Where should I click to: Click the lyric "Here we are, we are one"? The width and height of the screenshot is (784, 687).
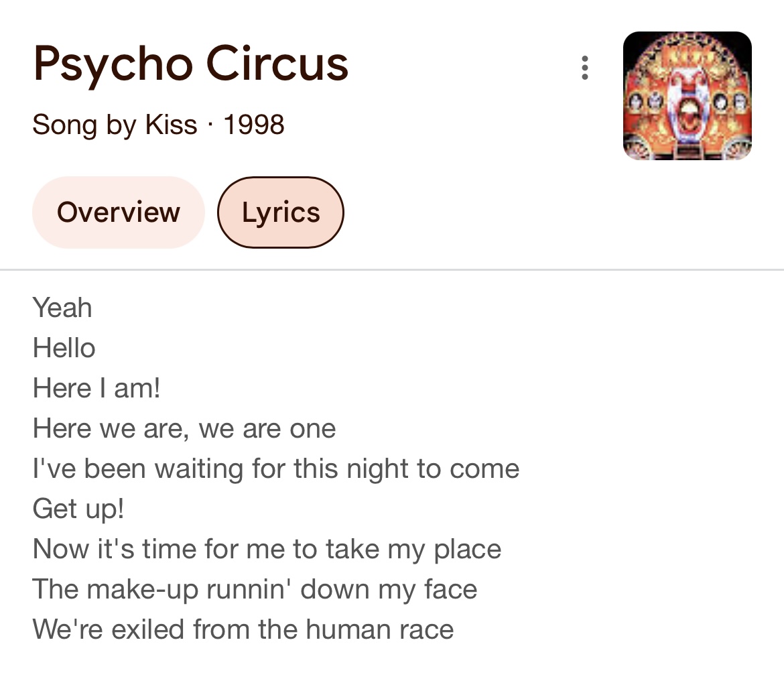pos(184,429)
